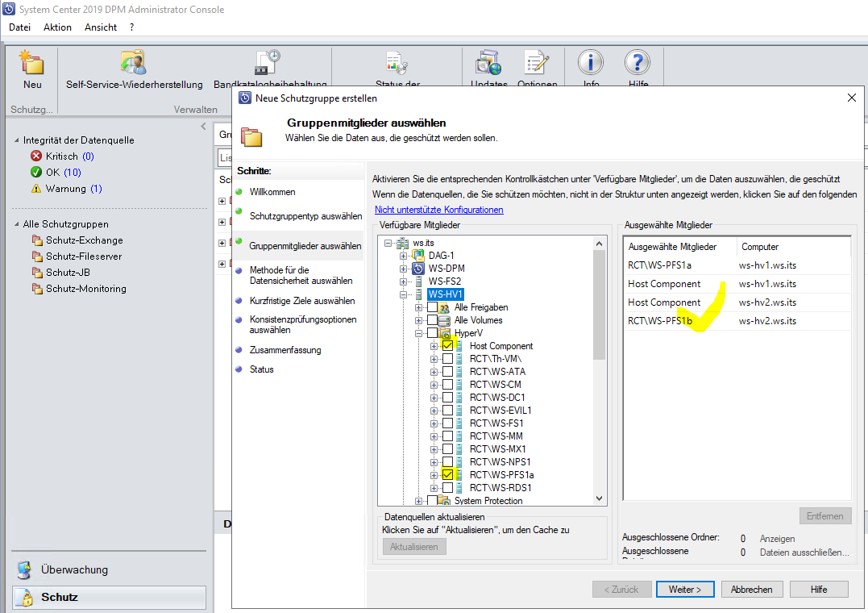
Task: Expand the WS-DPM node
Action: click(403, 269)
